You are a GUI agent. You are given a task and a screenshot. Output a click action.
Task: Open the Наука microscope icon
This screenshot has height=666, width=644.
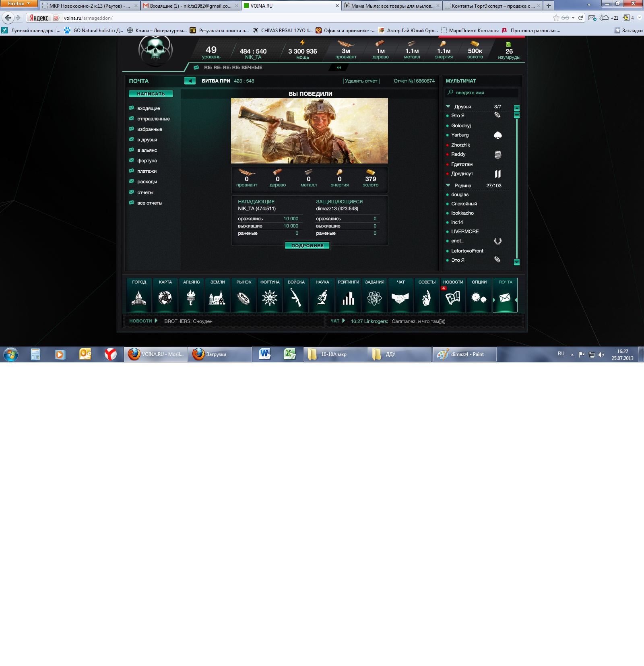pyautogui.click(x=322, y=298)
